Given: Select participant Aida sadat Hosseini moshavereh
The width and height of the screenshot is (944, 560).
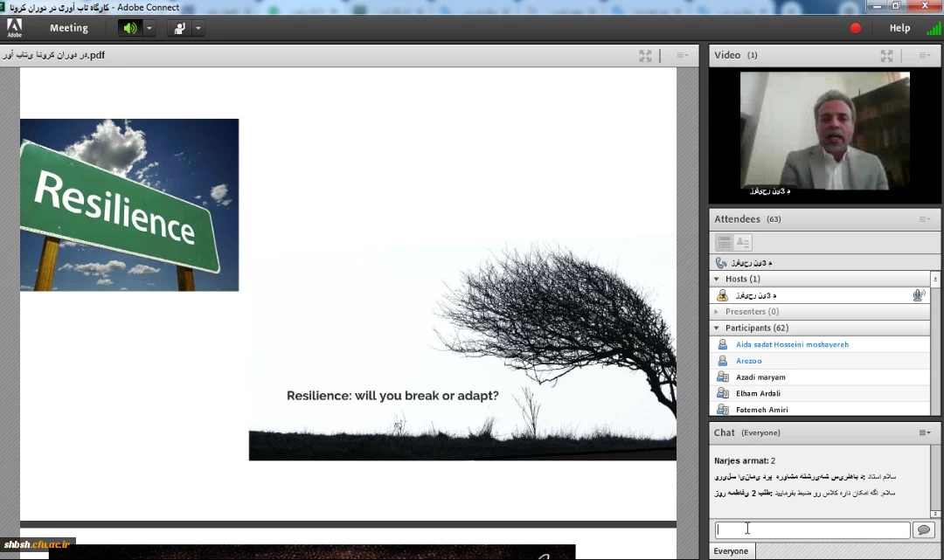Looking at the screenshot, I should pyautogui.click(x=792, y=345).
